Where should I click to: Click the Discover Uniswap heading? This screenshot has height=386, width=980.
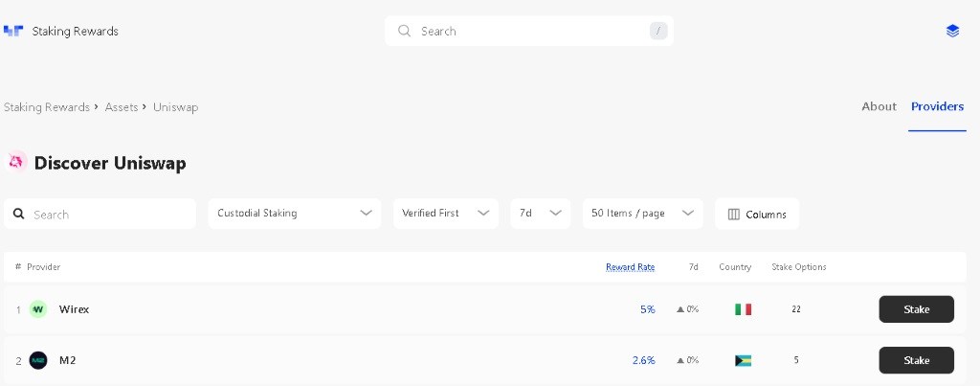click(110, 164)
